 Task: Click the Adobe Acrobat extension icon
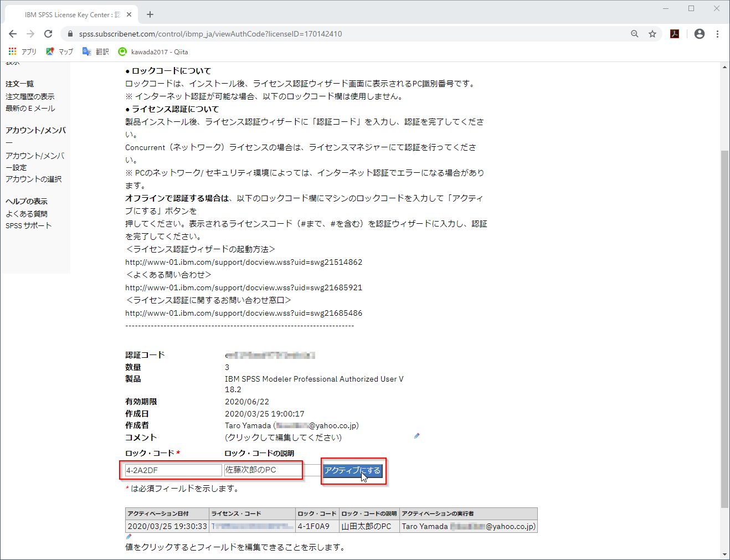675,34
